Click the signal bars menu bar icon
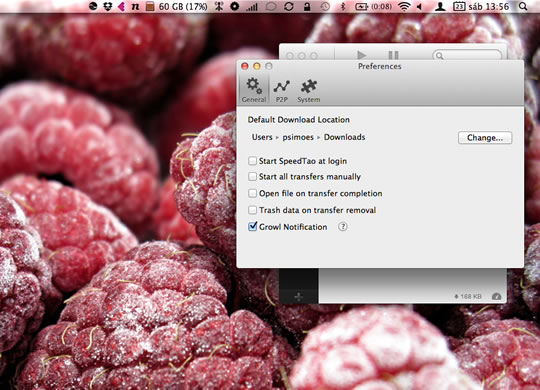The image size is (540, 390). [252, 7]
